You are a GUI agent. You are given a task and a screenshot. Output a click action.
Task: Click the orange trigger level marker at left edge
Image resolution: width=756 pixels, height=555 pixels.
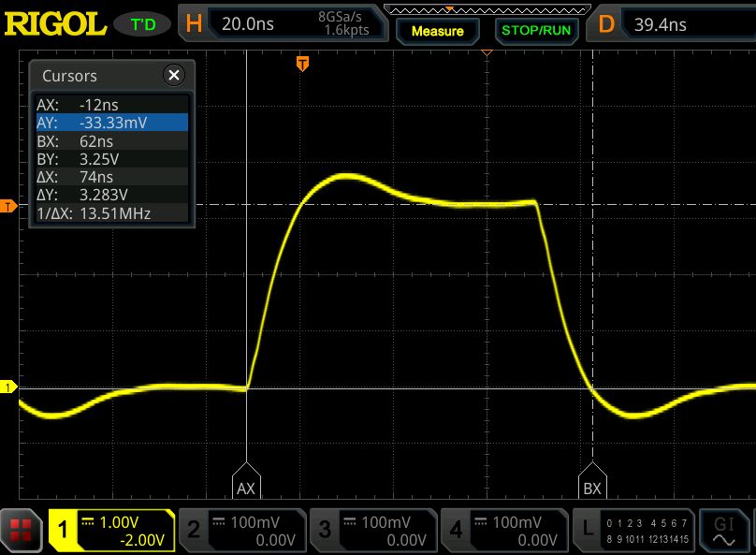(8, 207)
